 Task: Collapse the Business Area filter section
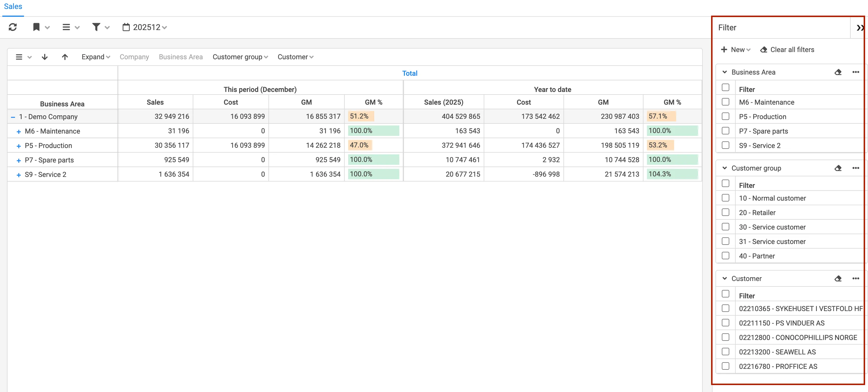coord(724,72)
